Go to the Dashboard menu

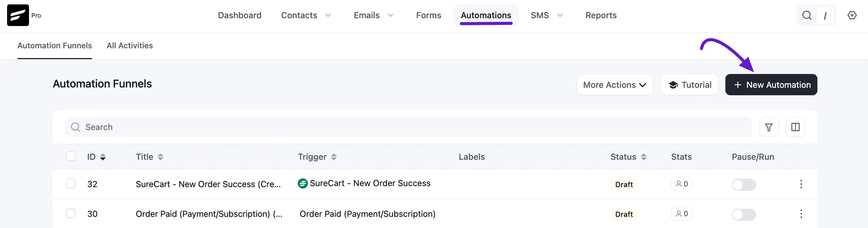point(240,16)
